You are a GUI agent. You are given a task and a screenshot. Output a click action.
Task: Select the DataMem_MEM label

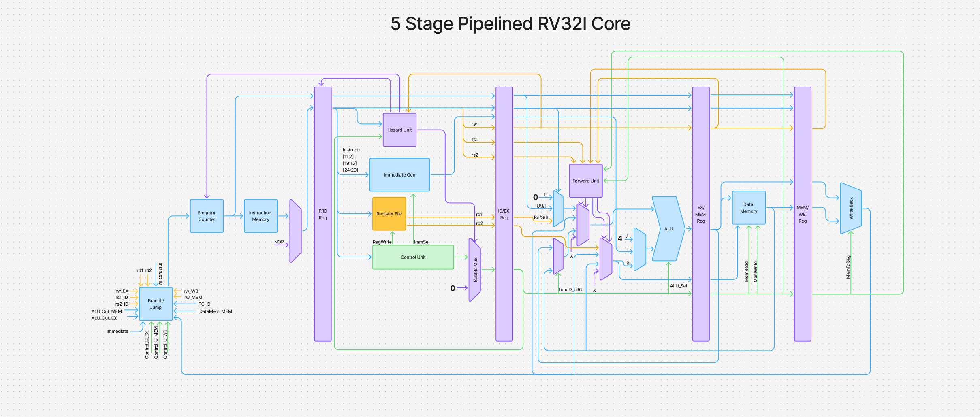click(216, 311)
